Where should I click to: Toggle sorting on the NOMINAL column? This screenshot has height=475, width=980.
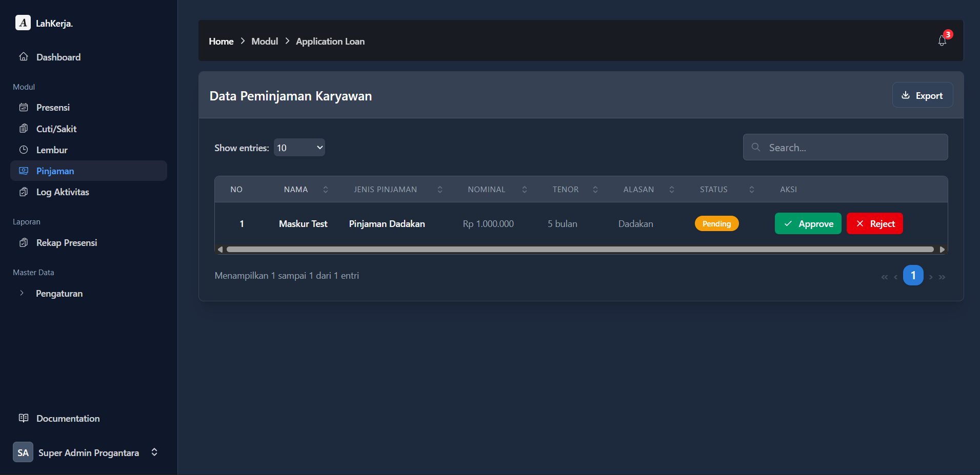tap(524, 189)
